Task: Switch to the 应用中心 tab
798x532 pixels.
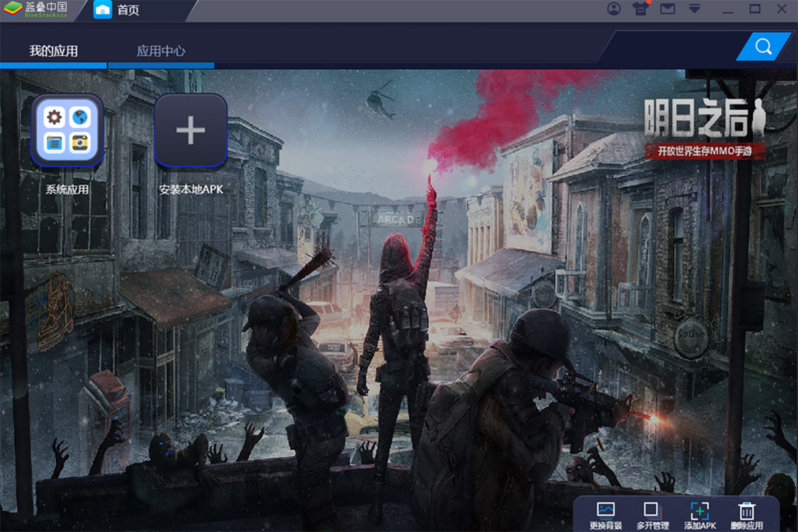Action: pos(161,51)
